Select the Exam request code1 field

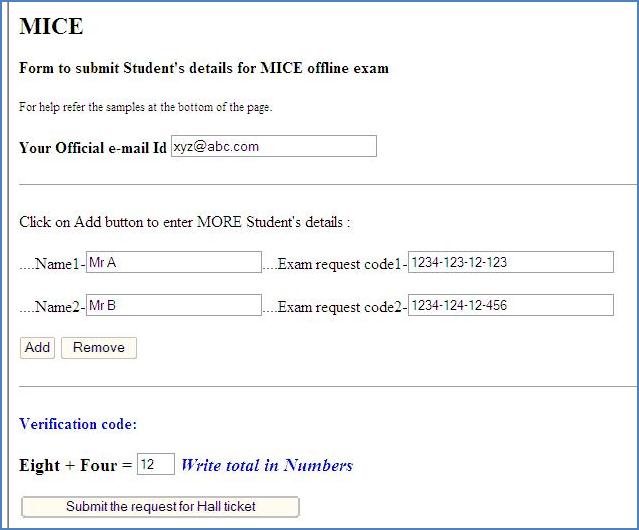point(511,262)
